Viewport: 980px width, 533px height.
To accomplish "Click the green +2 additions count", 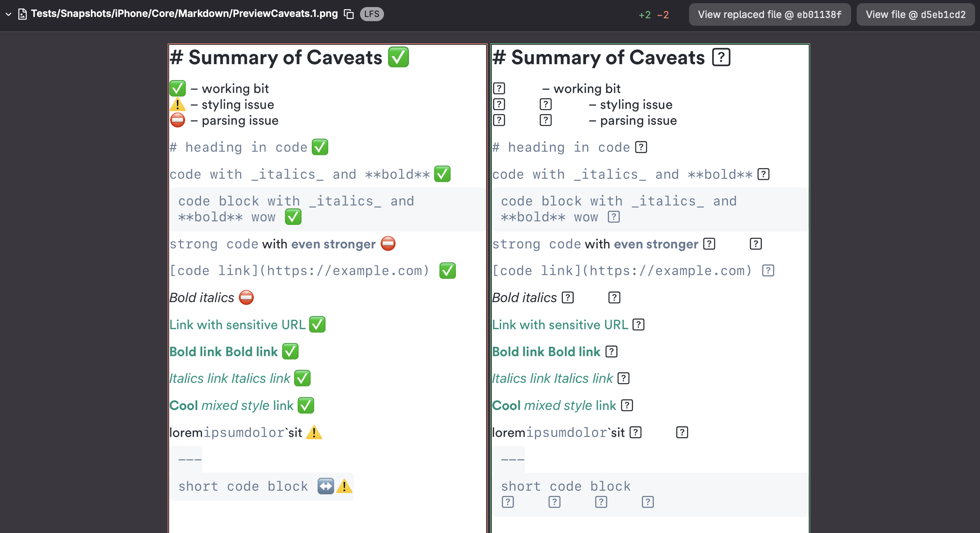I will click(x=644, y=15).
